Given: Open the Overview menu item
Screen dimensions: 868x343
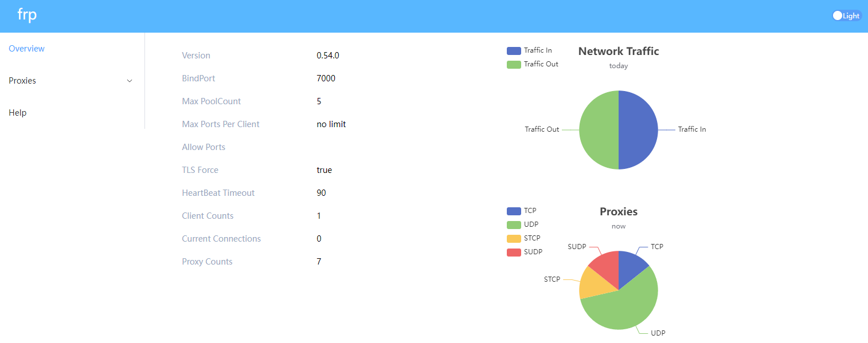Looking at the screenshot, I should point(26,49).
